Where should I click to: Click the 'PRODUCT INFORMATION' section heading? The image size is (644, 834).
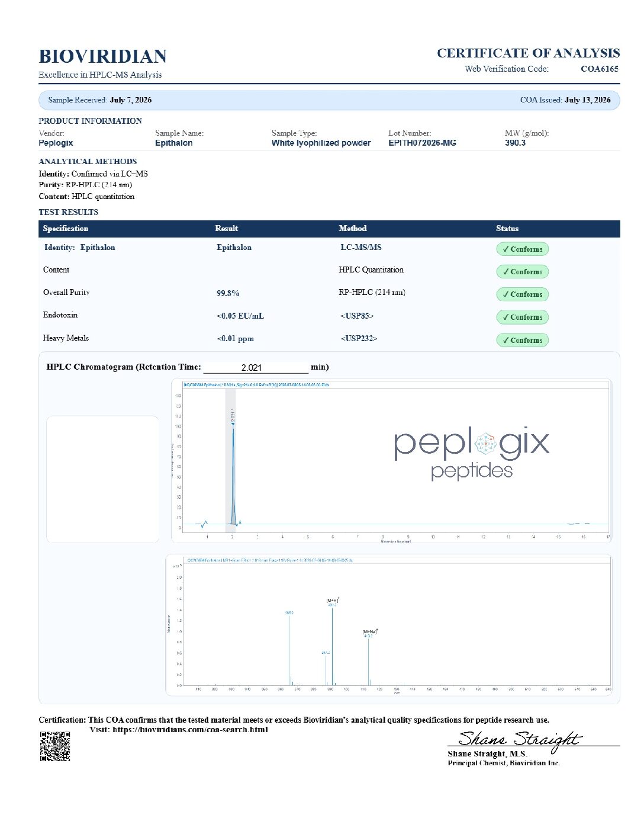click(x=90, y=121)
